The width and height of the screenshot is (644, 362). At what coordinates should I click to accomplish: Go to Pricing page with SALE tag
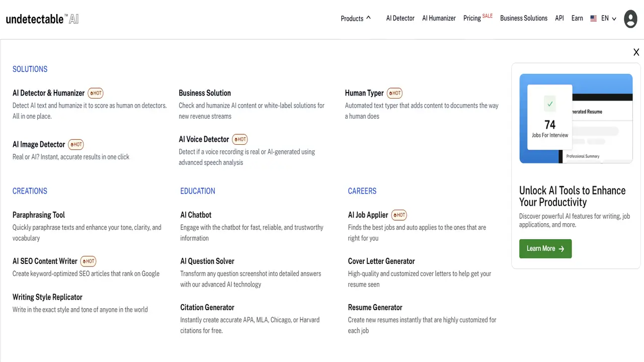478,18
